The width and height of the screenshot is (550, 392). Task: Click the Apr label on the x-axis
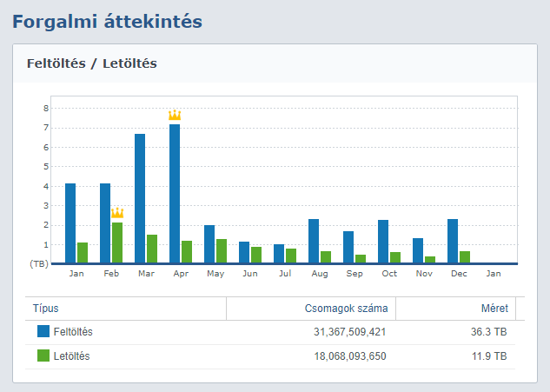[181, 274]
